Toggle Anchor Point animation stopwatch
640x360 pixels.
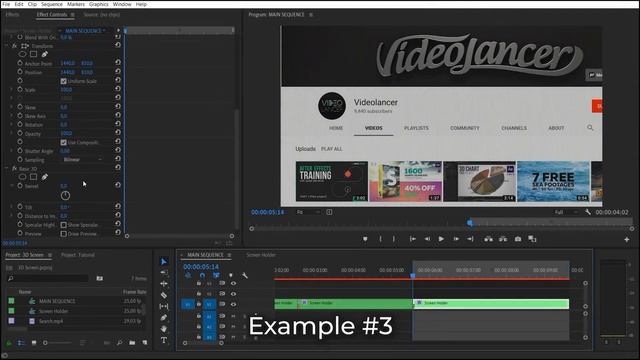(x=20, y=63)
